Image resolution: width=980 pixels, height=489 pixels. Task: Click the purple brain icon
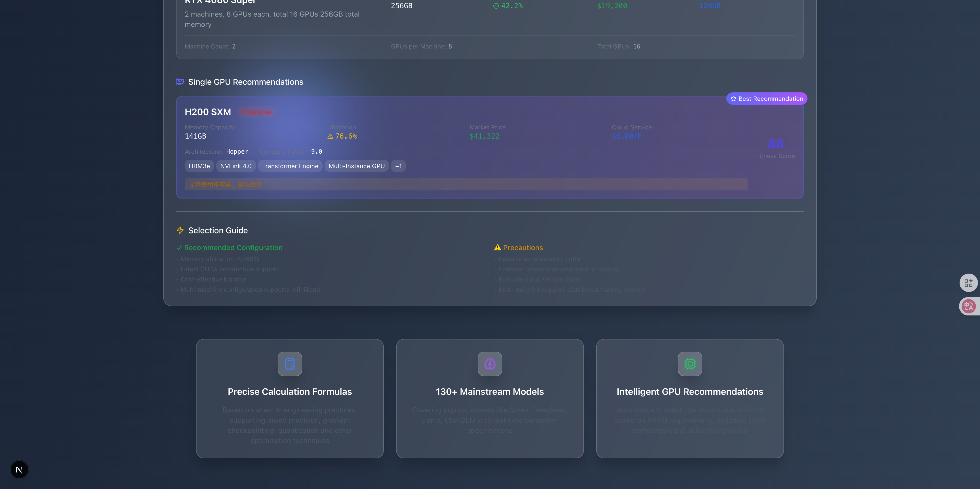490,364
